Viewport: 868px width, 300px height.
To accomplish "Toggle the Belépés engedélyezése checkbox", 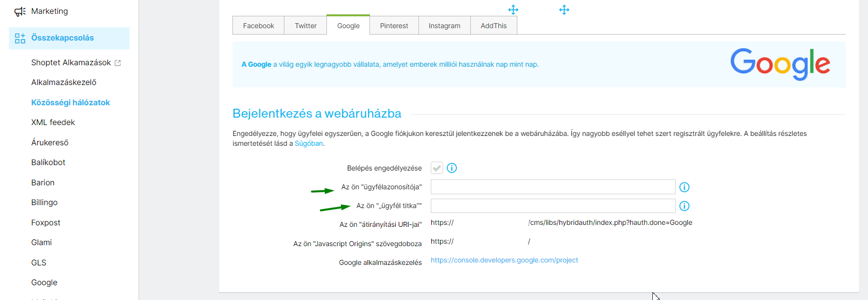I will click(x=437, y=168).
